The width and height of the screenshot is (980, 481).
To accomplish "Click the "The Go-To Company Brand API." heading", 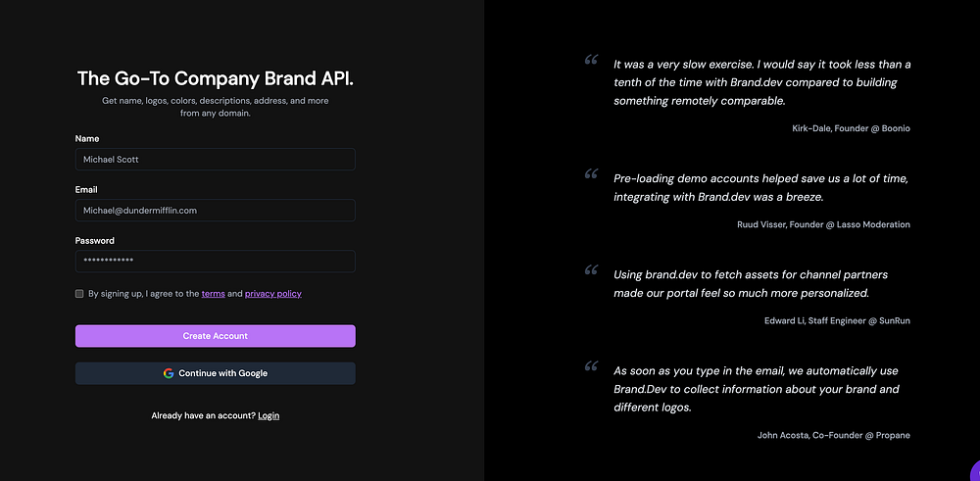I will tap(215, 78).
